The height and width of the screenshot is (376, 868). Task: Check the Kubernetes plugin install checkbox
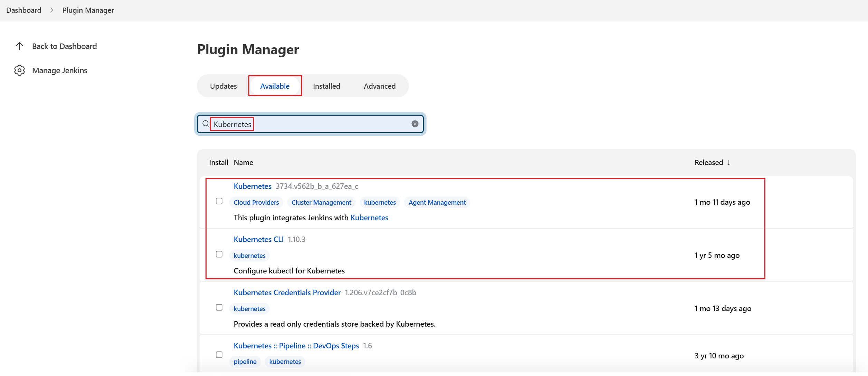pyautogui.click(x=219, y=201)
